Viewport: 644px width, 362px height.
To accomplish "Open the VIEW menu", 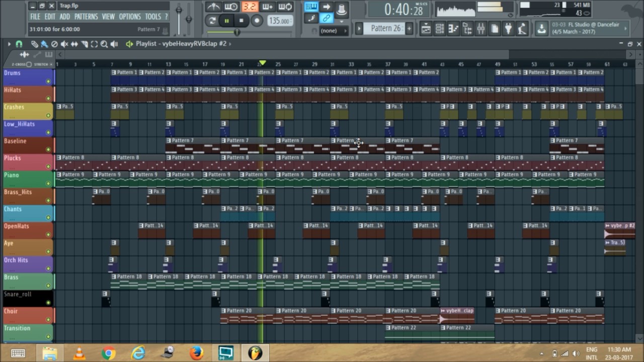I will click(x=108, y=17).
